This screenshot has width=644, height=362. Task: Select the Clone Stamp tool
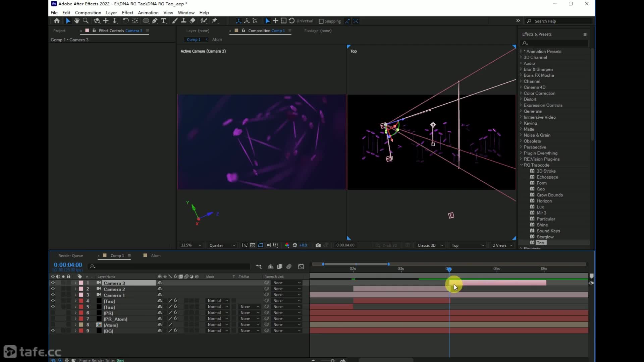(183, 21)
